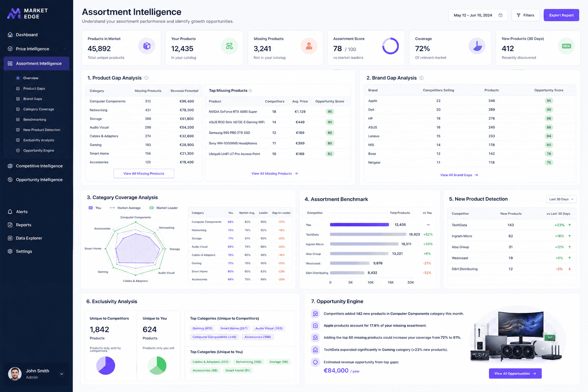Click John Smith profile avatar
Screen dimensions: 588x392
[x=15, y=374]
